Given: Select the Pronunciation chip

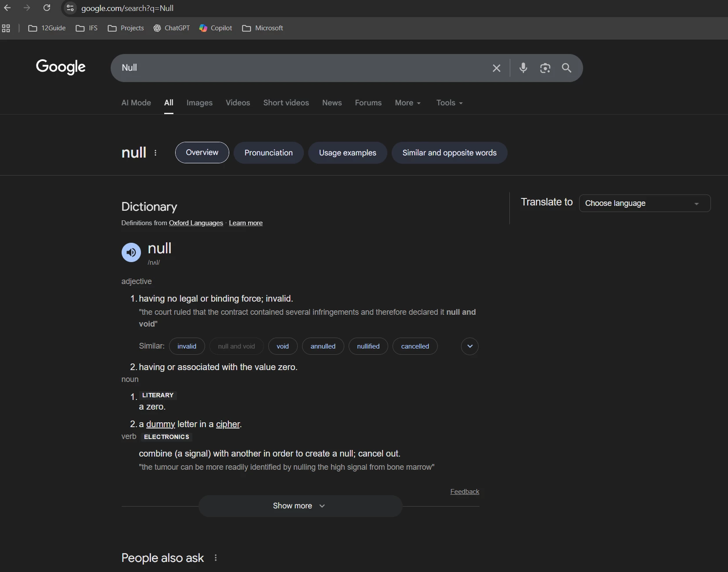Looking at the screenshot, I should click(x=268, y=153).
